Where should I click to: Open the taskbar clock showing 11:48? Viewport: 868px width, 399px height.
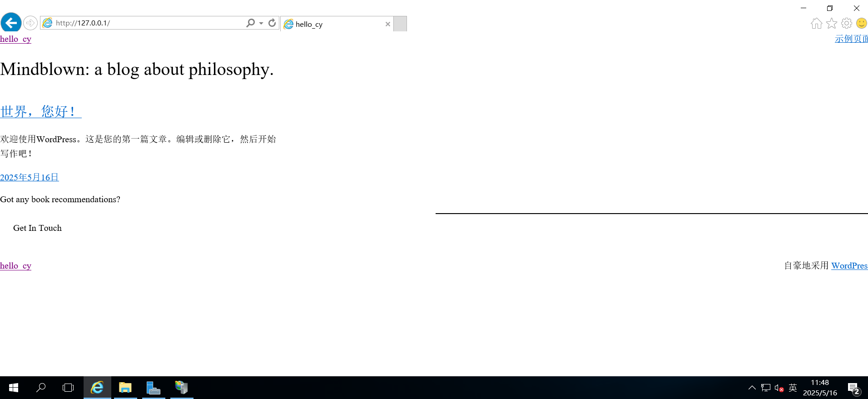pyautogui.click(x=820, y=388)
